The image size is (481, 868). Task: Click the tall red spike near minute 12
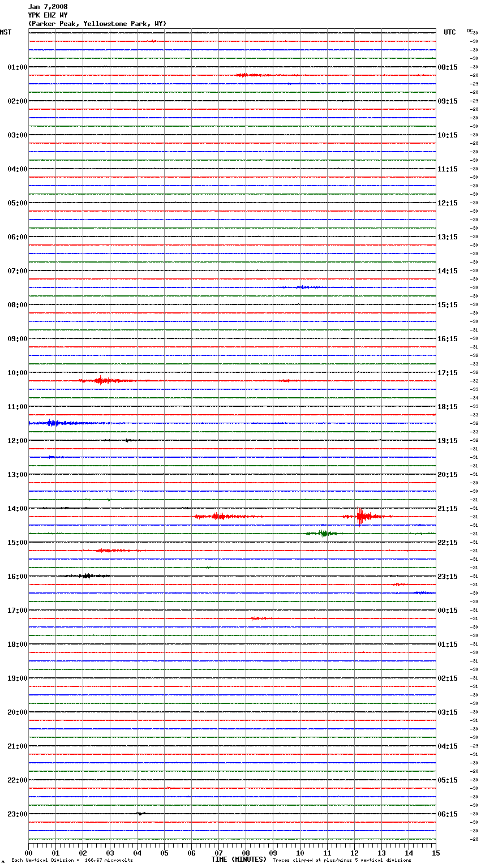pyautogui.click(x=360, y=515)
